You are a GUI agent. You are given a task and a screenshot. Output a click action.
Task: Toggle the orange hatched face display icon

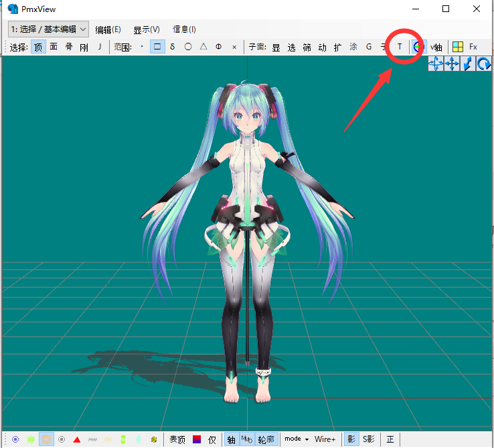tap(46, 439)
